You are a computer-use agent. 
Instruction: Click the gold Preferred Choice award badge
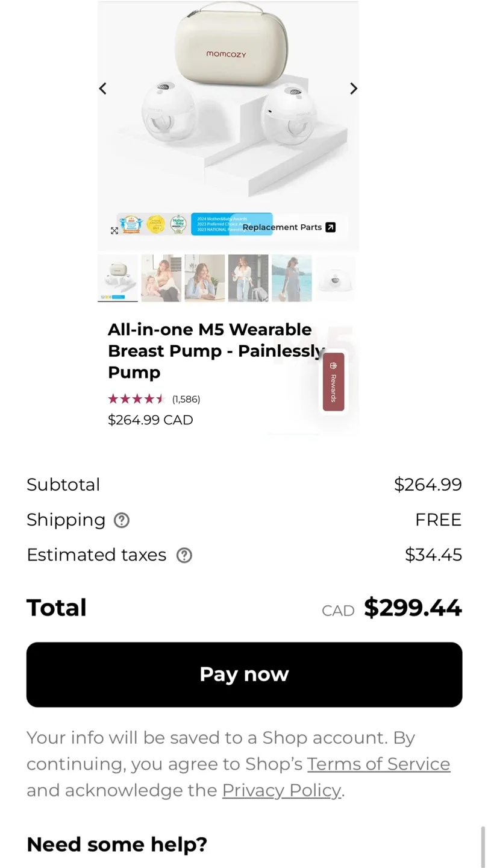[x=157, y=224]
